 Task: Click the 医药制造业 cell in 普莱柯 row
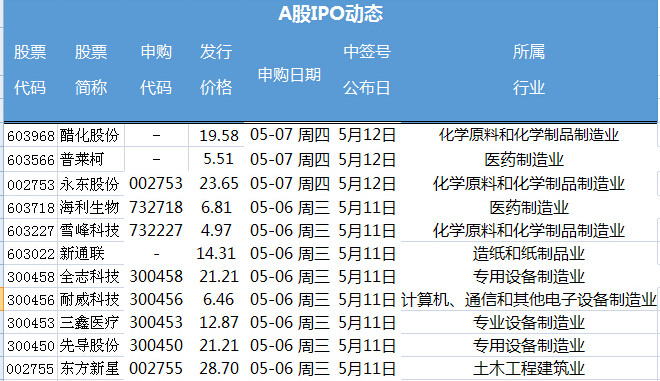[x=524, y=160]
